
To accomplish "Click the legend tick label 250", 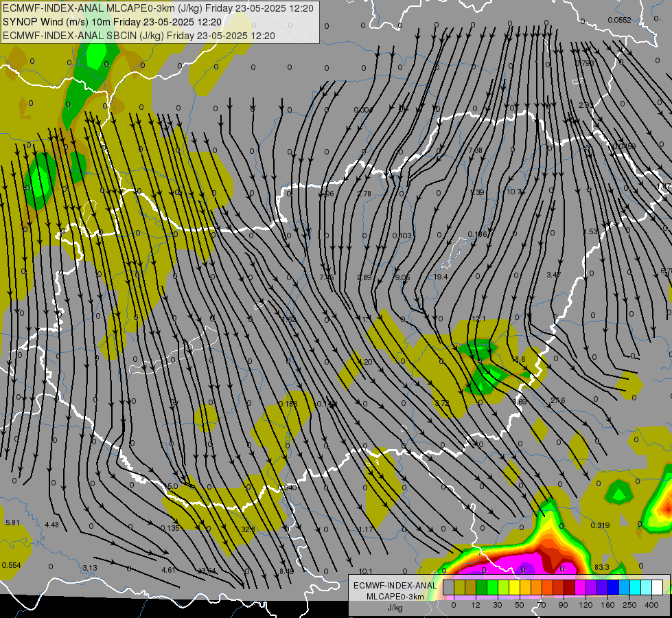I will click(x=629, y=605).
